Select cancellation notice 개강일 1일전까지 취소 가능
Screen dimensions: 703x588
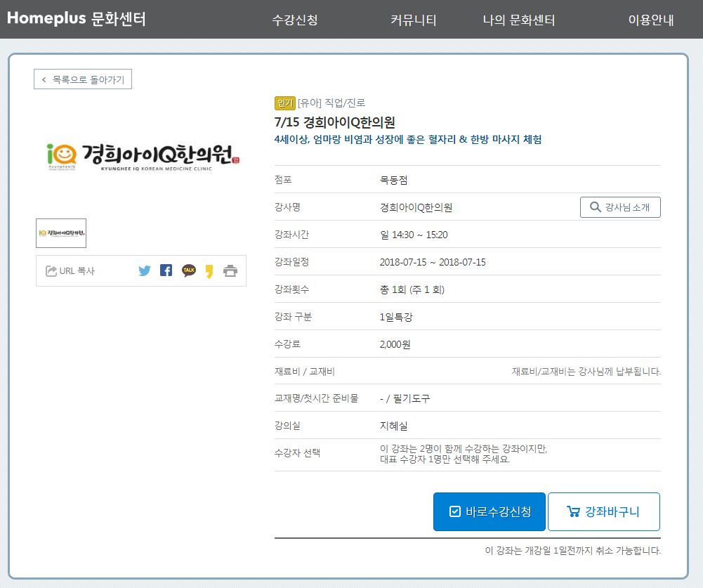tap(572, 551)
